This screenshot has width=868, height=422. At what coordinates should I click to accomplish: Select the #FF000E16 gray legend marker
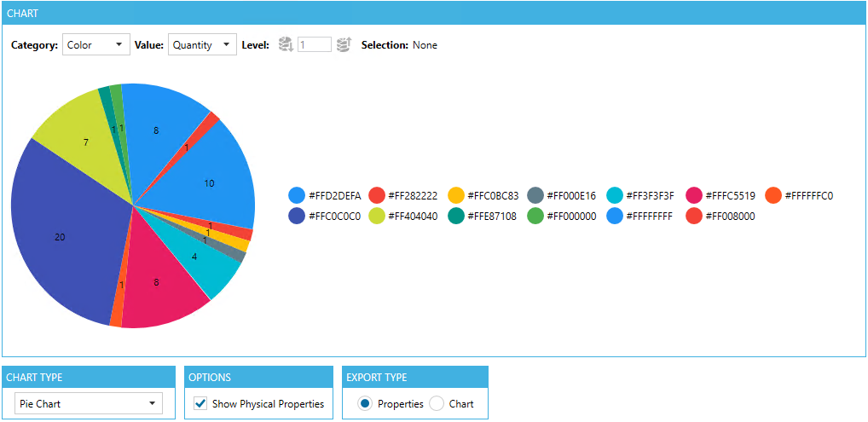pyautogui.click(x=535, y=195)
